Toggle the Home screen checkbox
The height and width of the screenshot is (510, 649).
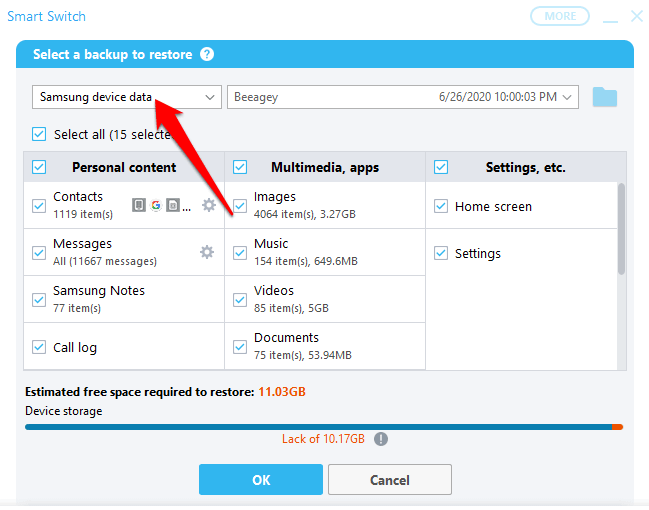[441, 206]
